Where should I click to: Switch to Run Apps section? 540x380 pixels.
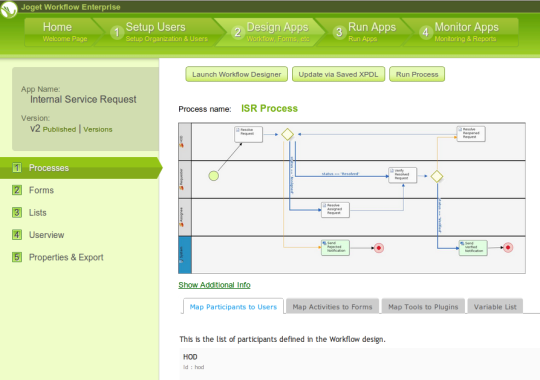366,32
